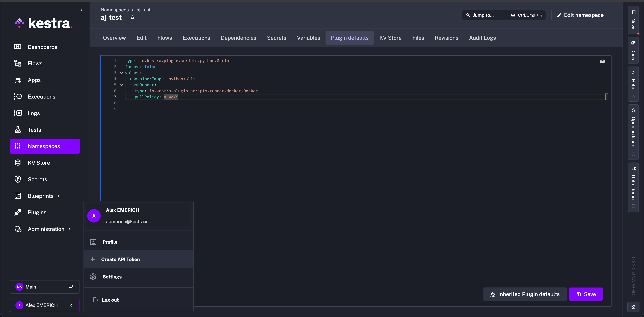Viewport: 644px width, 317px height.
Task: Open Inherited Plugin defaults
Action: [525, 294]
